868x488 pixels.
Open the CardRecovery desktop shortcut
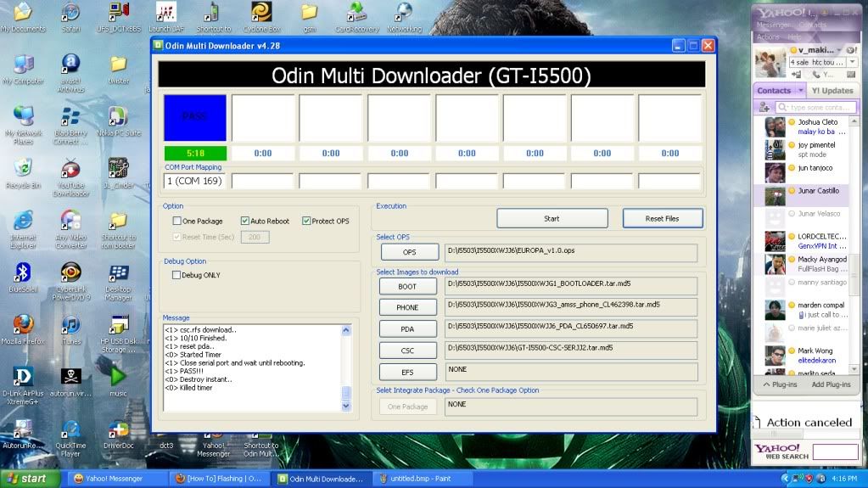tap(357, 17)
